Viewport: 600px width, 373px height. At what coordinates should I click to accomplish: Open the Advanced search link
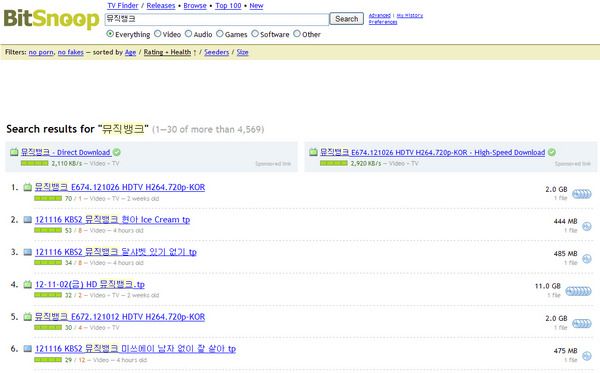coord(380,15)
